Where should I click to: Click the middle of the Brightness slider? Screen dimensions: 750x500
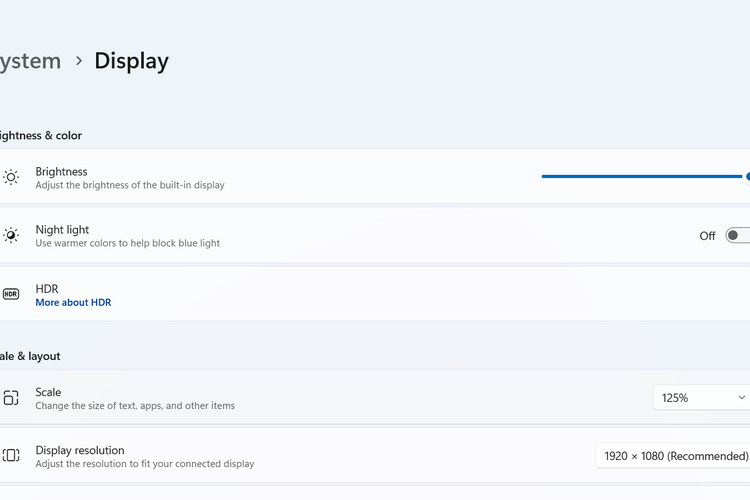point(642,176)
